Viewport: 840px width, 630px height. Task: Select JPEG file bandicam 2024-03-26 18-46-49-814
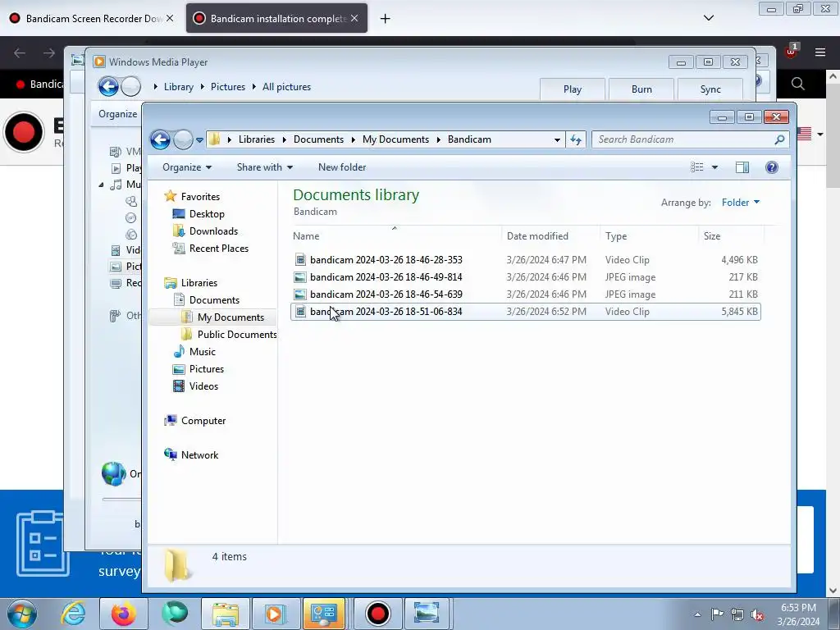pyautogui.click(x=526, y=277)
